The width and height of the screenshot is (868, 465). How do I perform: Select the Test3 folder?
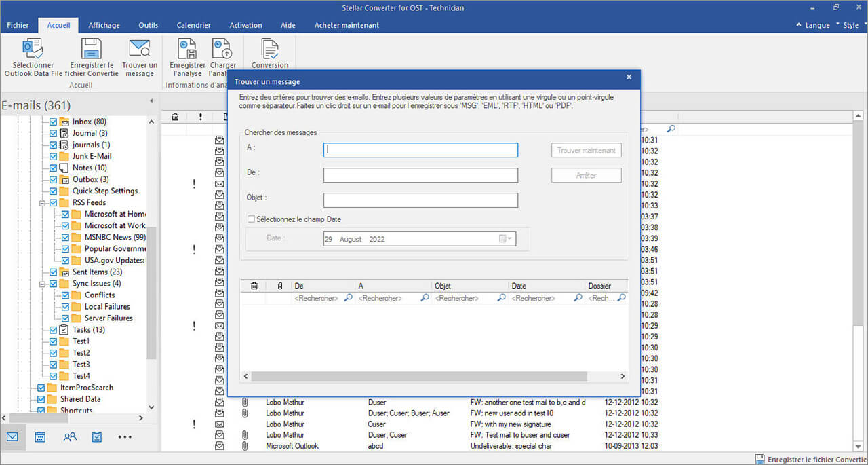click(81, 365)
